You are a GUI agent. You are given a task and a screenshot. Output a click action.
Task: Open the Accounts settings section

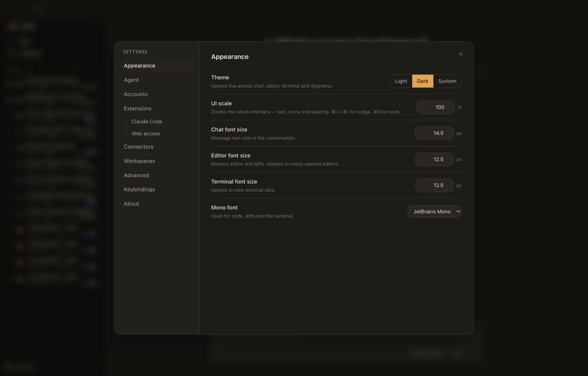coord(157,94)
